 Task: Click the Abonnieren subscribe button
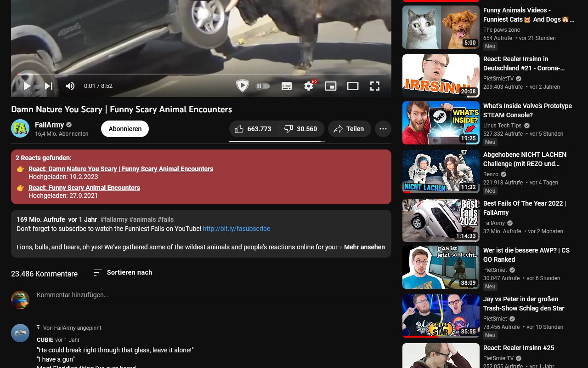pyautogui.click(x=125, y=129)
